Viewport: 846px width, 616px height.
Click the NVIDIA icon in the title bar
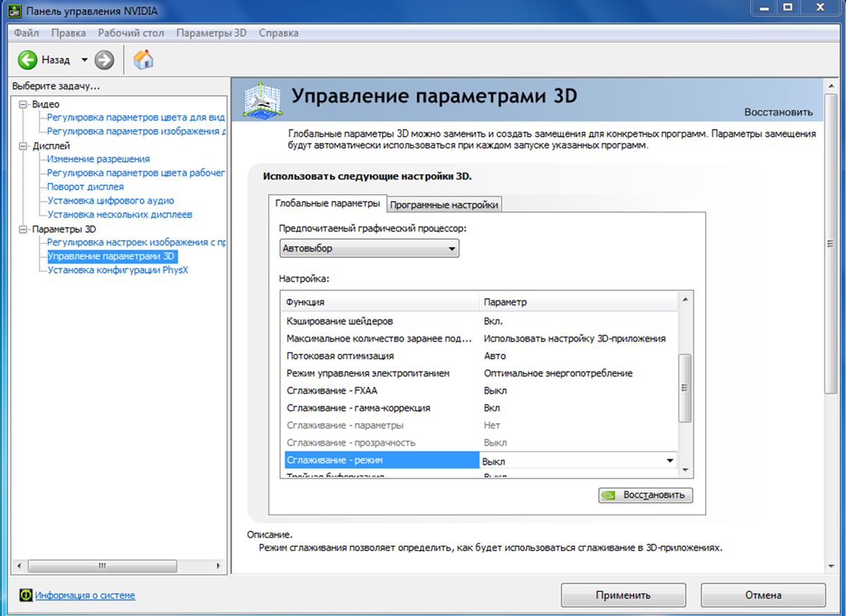[x=14, y=11]
